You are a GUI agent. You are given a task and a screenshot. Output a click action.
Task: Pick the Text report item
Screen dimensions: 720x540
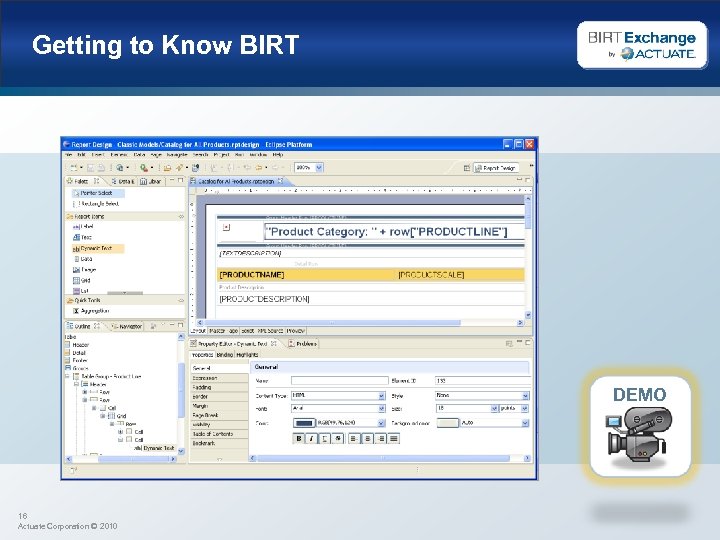click(83, 237)
